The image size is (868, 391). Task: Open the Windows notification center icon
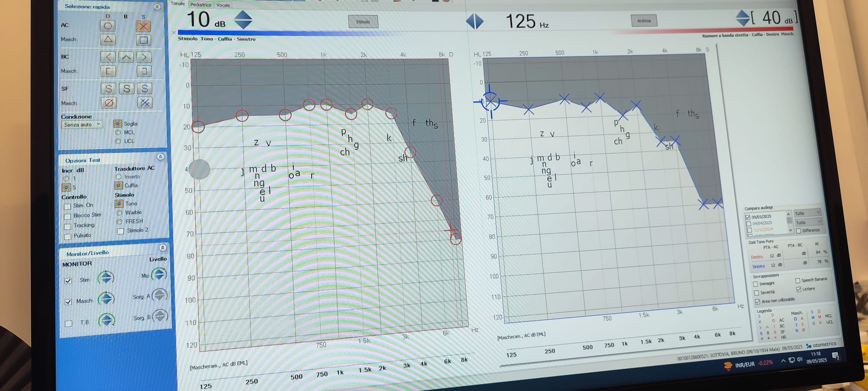click(835, 357)
